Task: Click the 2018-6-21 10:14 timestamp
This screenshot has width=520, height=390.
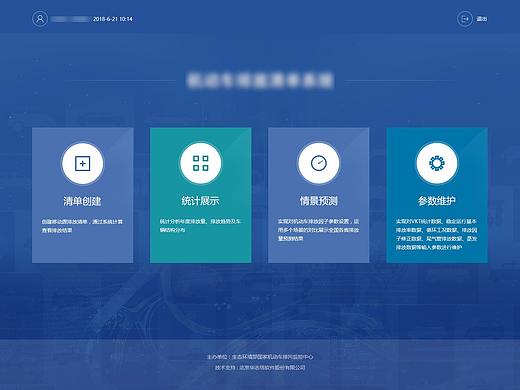Action: (x=113, y=19)
